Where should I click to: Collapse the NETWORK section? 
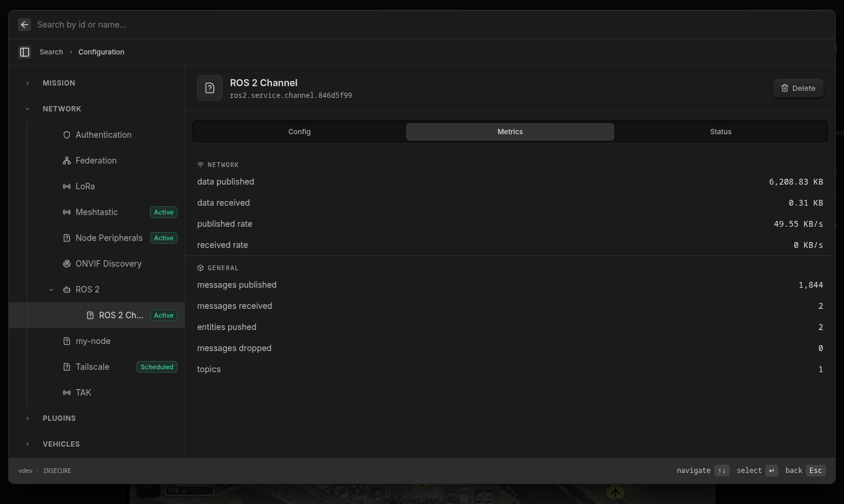pos(28,109)
